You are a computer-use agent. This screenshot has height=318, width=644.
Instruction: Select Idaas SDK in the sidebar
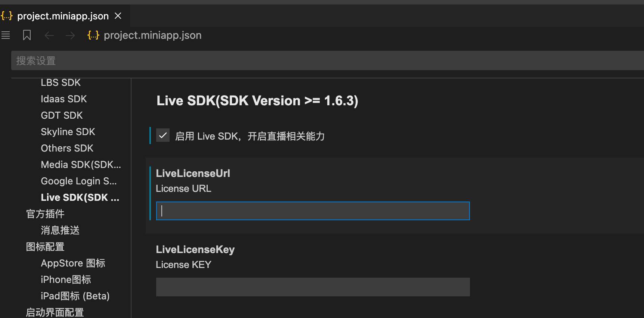coord(64,99)
